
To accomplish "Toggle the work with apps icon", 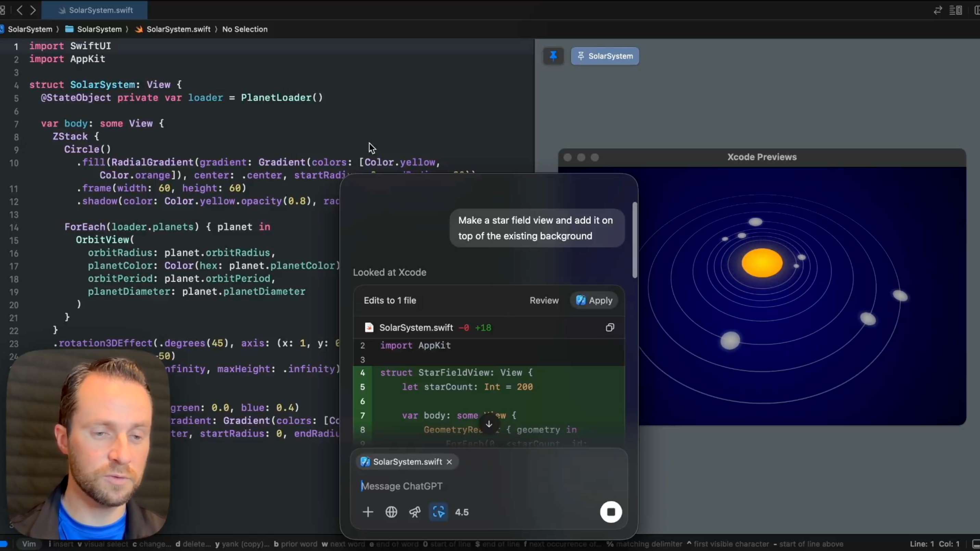I will pyautogui.click(x=438, y=512).
